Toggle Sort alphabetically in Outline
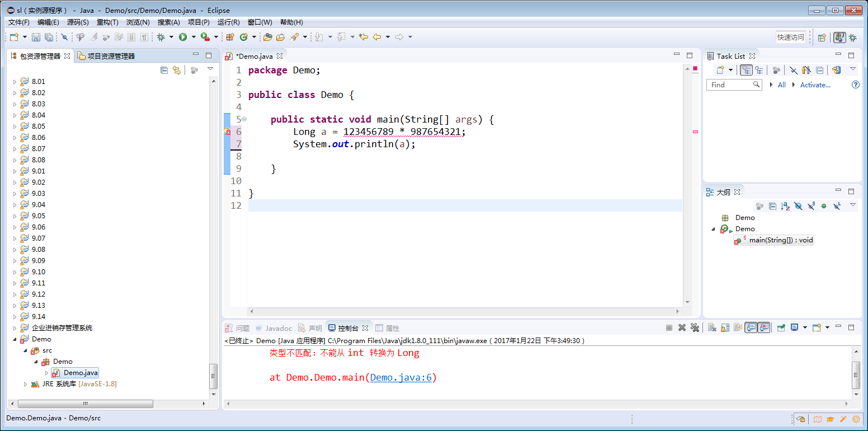This screenshot has width=868, height=431. (x=785, y=206)
